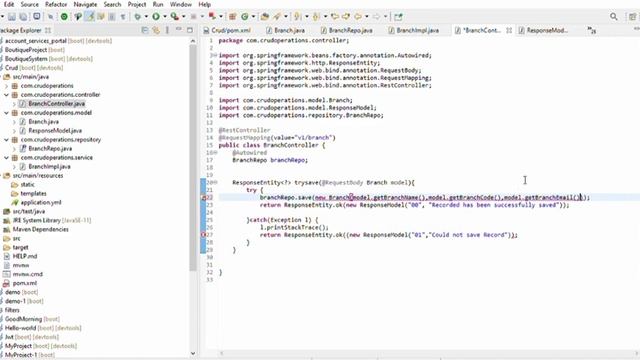
Task: Fold the trysave method at line 20
Action: 215,182
